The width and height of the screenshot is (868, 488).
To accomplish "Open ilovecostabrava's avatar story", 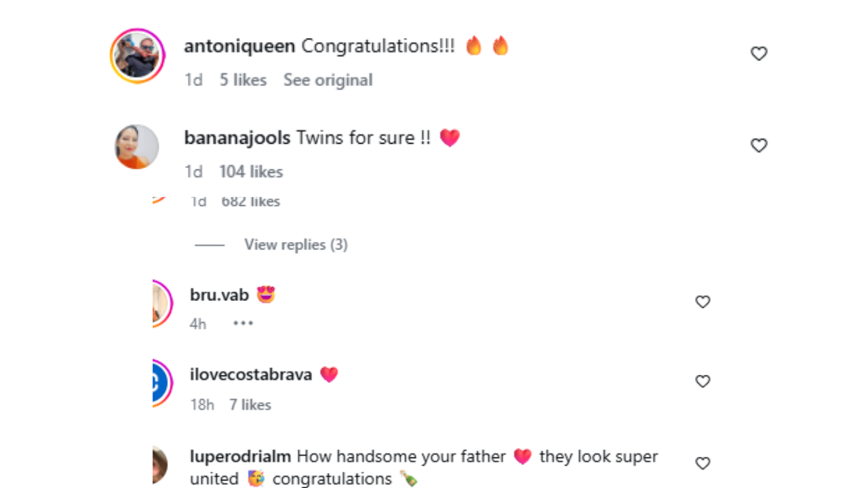I will tap(160, 384).
